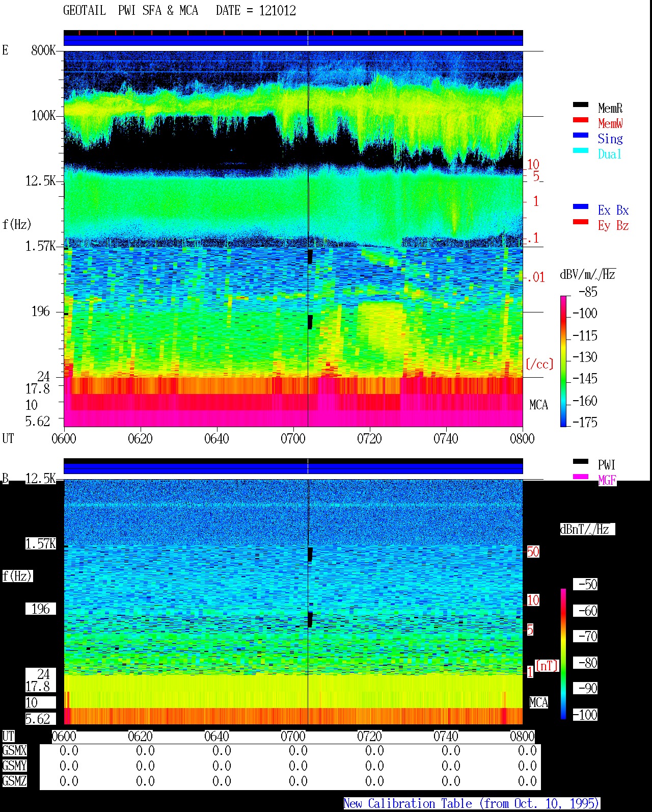
Task: Select the red Ey Bz legend marker
Action: tap(581, 222)
